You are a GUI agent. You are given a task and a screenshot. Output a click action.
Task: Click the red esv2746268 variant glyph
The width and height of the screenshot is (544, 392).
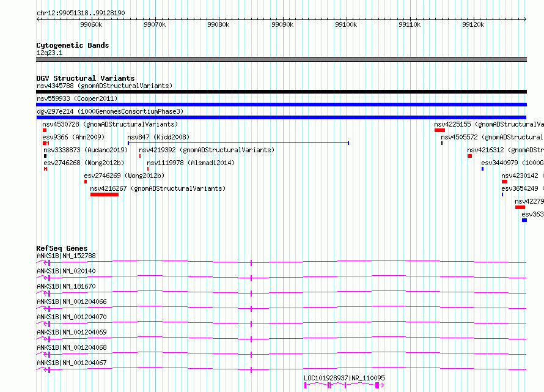click(x=45, y=169)
